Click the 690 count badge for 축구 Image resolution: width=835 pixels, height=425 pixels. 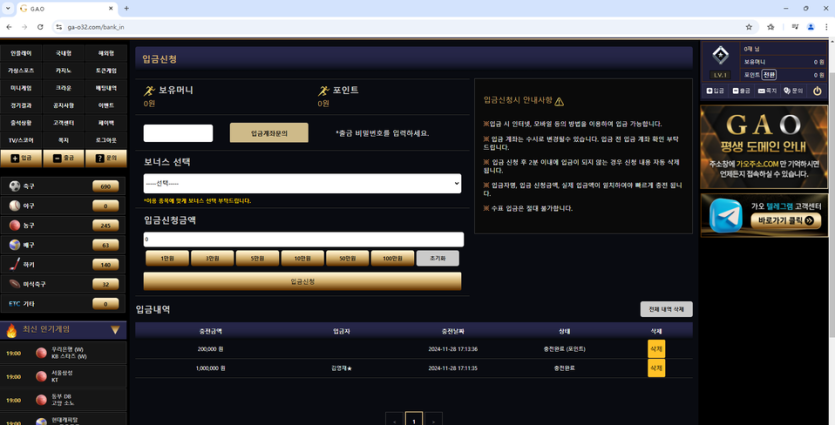[105, 186]
